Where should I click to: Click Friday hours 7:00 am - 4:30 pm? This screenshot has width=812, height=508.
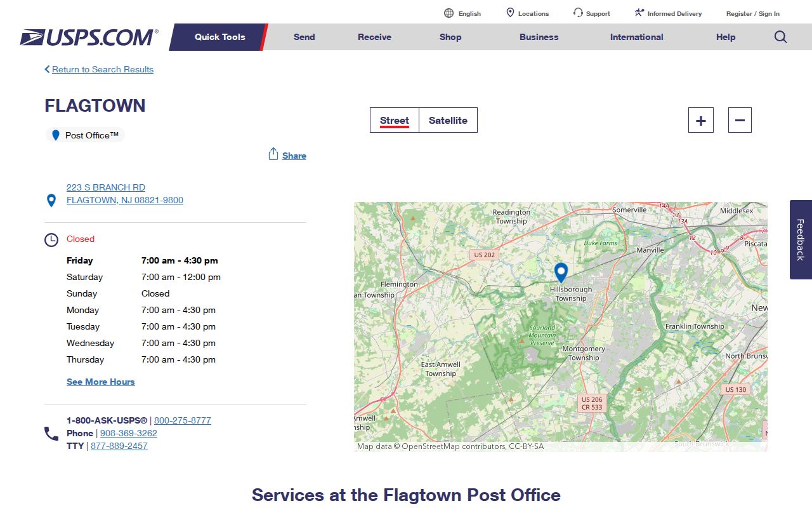click(x=180, y=260)
